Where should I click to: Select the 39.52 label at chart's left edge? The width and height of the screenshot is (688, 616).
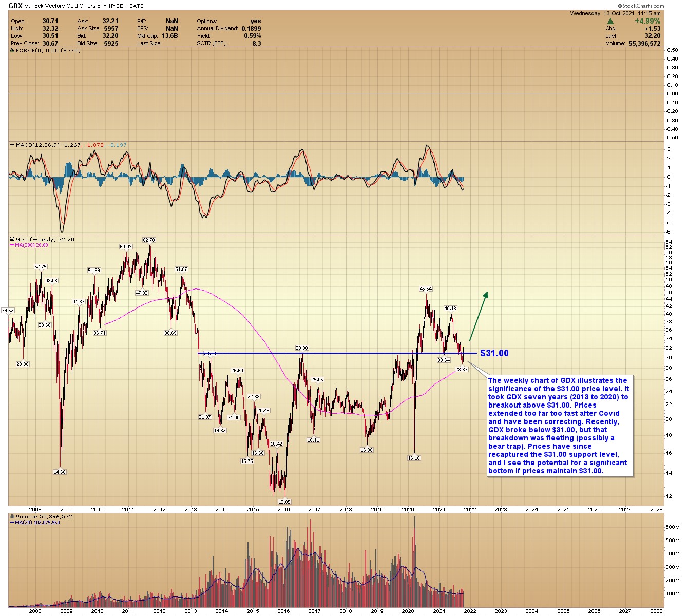coord(7,310)
